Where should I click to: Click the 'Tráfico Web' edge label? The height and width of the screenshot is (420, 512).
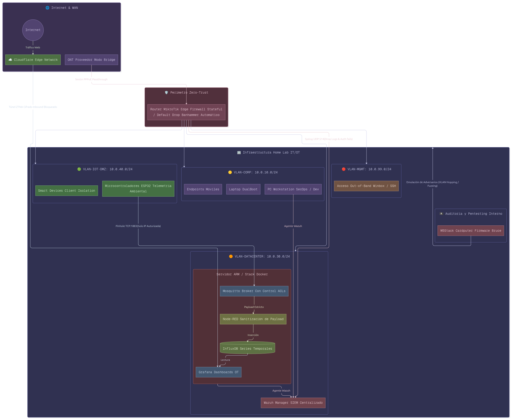point(33,47)
